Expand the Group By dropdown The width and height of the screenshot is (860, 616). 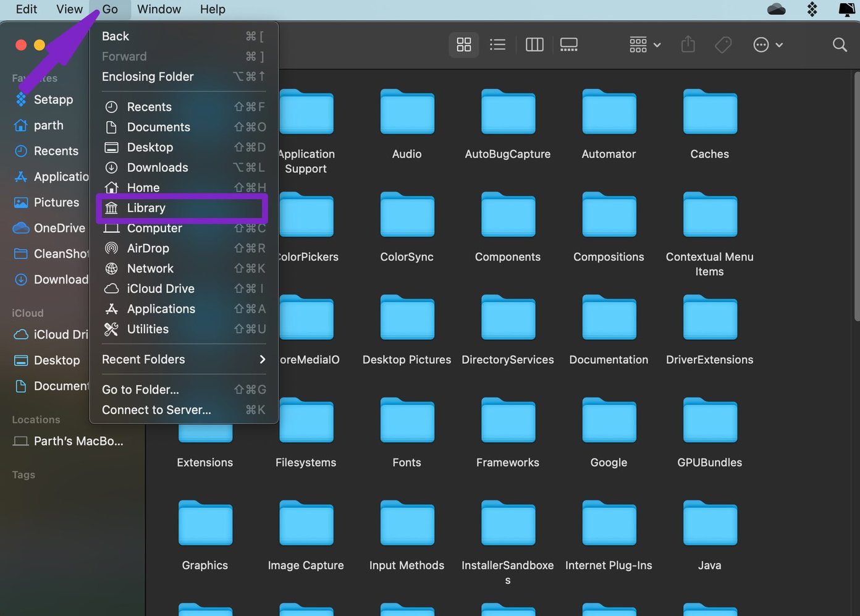tap(645, 44)
